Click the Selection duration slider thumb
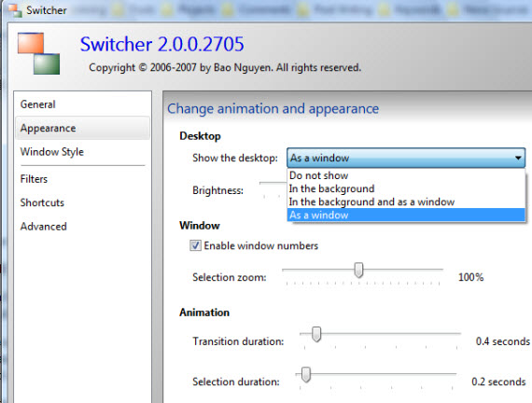 [x=306, y=374]
